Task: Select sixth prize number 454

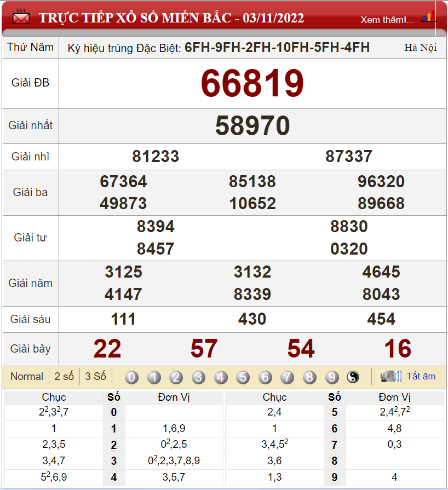Action: pos(381,319)
